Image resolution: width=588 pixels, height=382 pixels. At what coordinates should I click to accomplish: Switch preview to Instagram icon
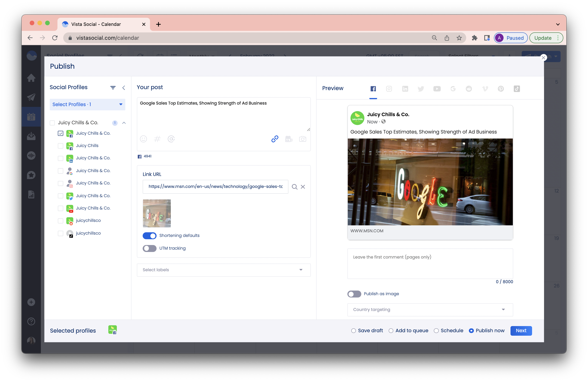point(389,89)
